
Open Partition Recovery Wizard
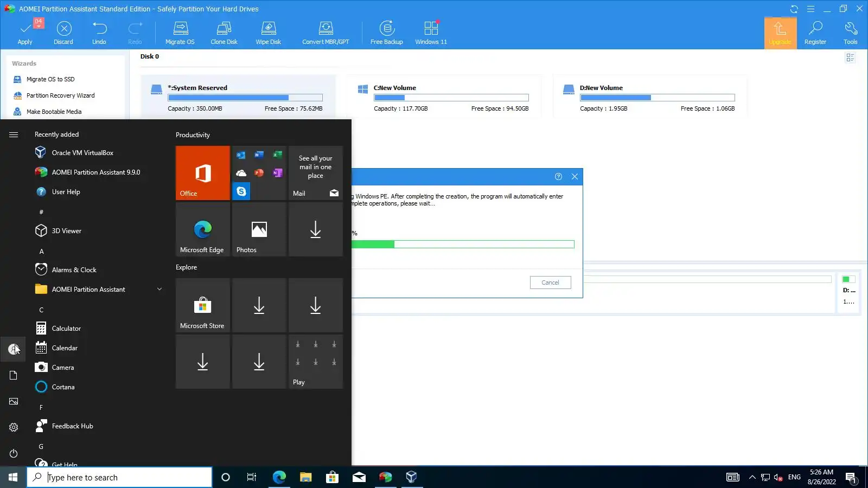pyautogui.click(x=61, y=95)
